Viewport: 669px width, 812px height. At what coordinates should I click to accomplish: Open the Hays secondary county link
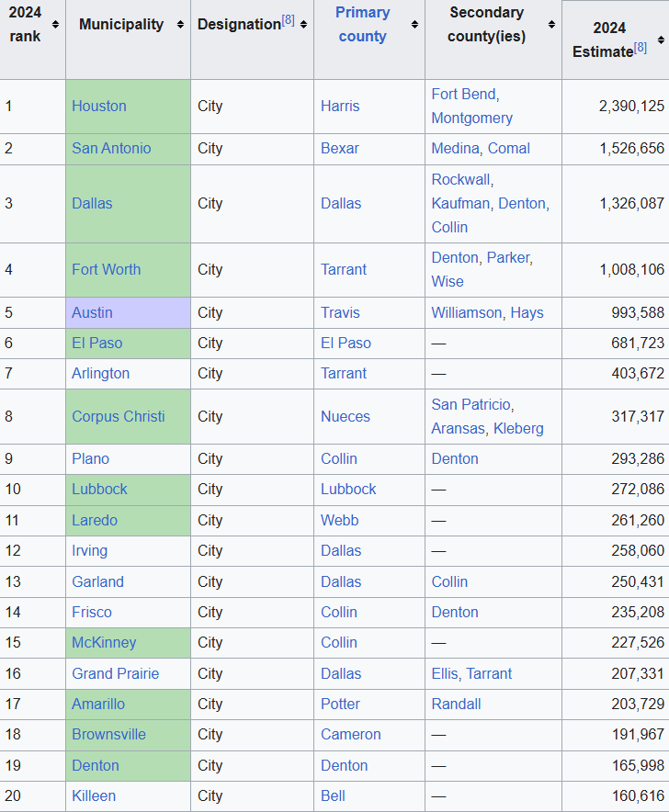(x=527, y=313)
